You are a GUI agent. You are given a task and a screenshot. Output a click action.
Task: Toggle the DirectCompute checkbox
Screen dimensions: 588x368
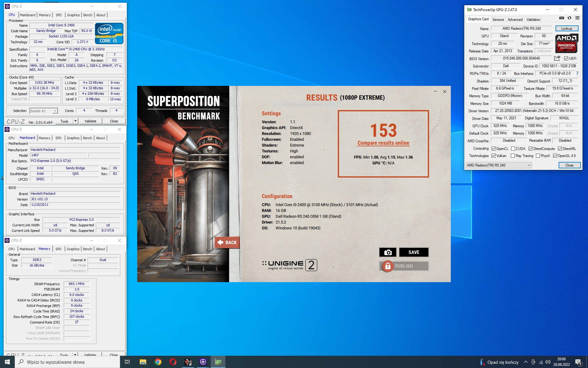(530, 149)
